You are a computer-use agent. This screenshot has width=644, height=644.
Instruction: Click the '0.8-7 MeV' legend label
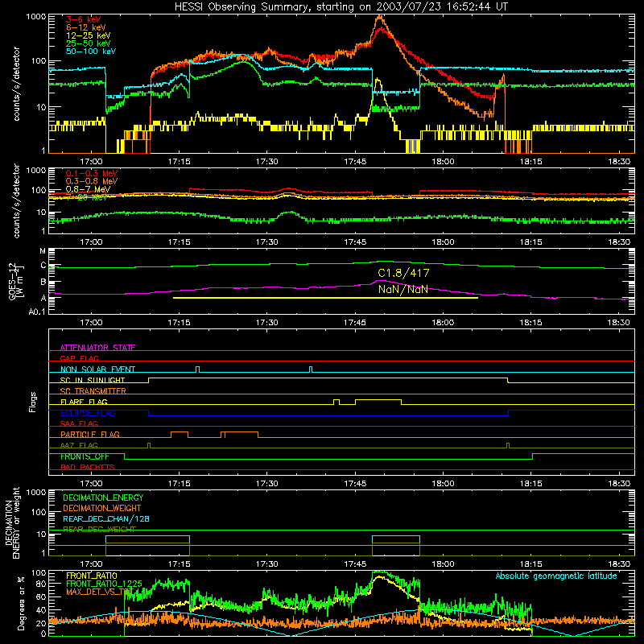(x=88, y=189)
